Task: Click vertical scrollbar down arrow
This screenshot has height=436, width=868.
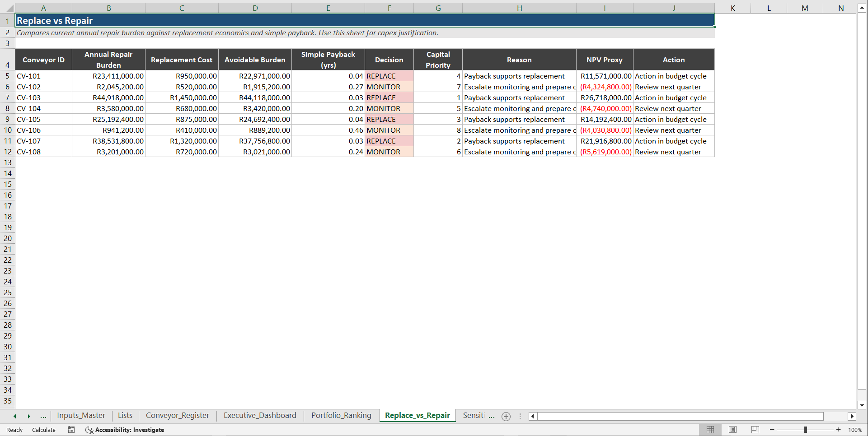Action: pos(862,405)
